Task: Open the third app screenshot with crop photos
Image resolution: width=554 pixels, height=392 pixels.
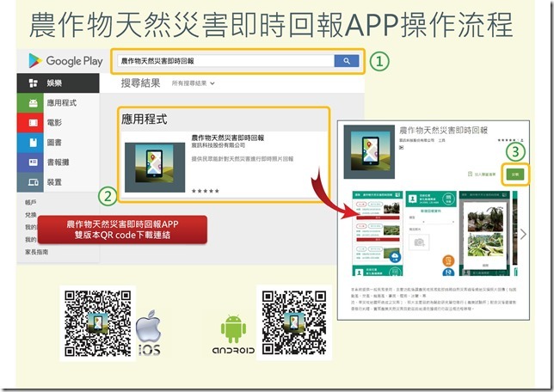Action: point(484,234)
